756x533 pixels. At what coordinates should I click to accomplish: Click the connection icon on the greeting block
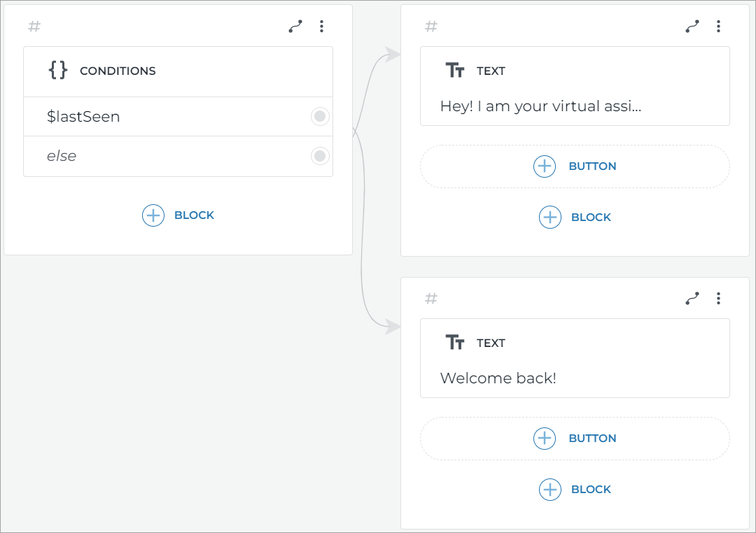tap(692, 26)
